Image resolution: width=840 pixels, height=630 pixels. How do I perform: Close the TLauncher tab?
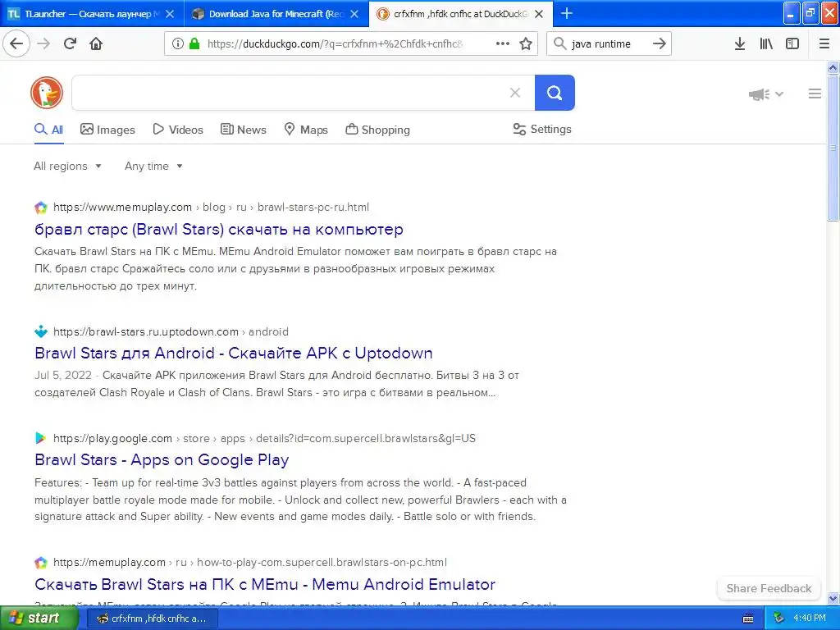click(169, 14)
